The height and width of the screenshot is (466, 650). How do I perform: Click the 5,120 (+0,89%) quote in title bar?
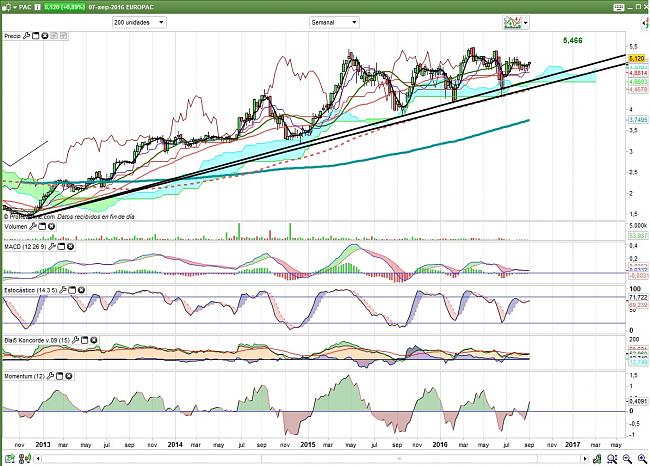click(65, 7)
